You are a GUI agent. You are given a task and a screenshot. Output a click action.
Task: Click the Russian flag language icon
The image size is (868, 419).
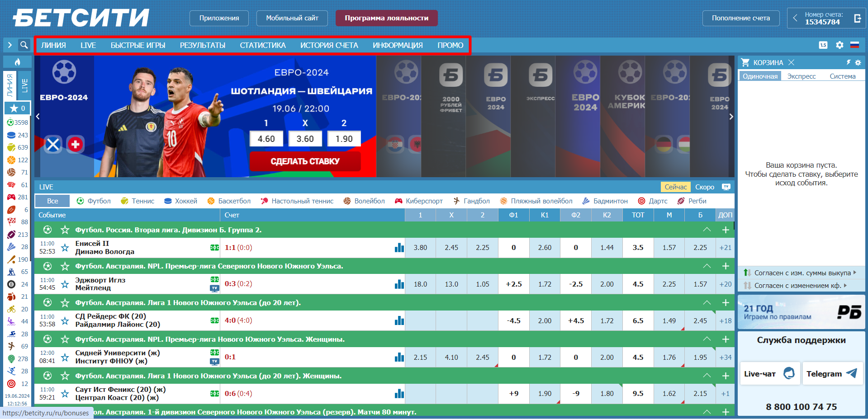[854, 45]
